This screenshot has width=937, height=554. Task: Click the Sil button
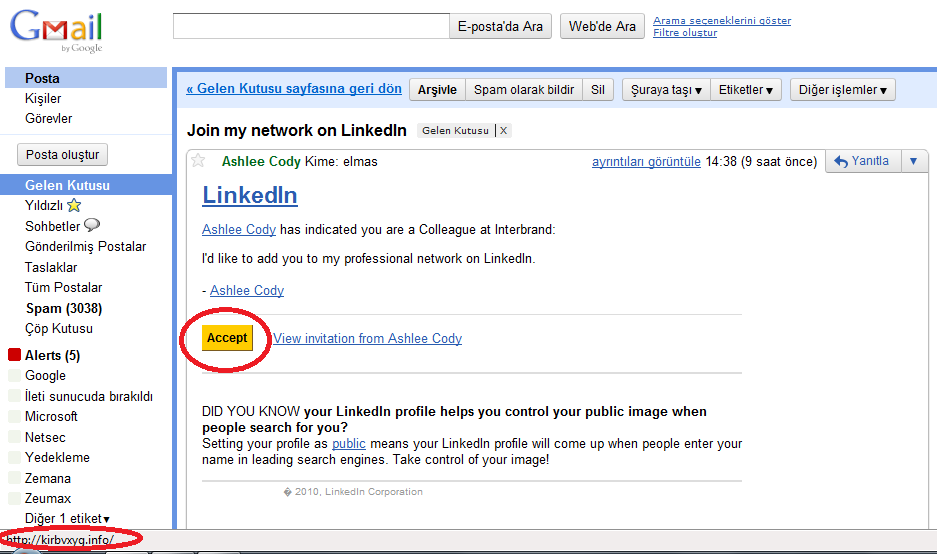(x=598, y=90)
